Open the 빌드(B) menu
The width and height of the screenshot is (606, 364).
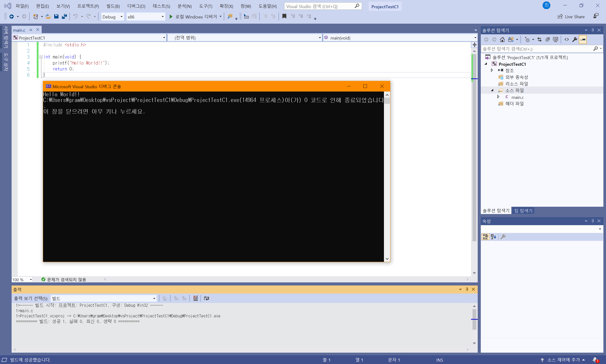click(x=113, y=6)
